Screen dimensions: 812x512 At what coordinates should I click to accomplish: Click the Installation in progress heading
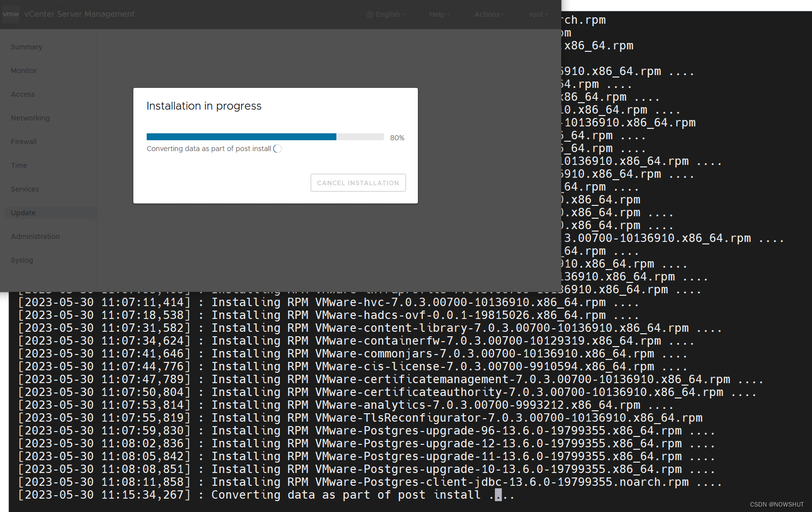204,106
